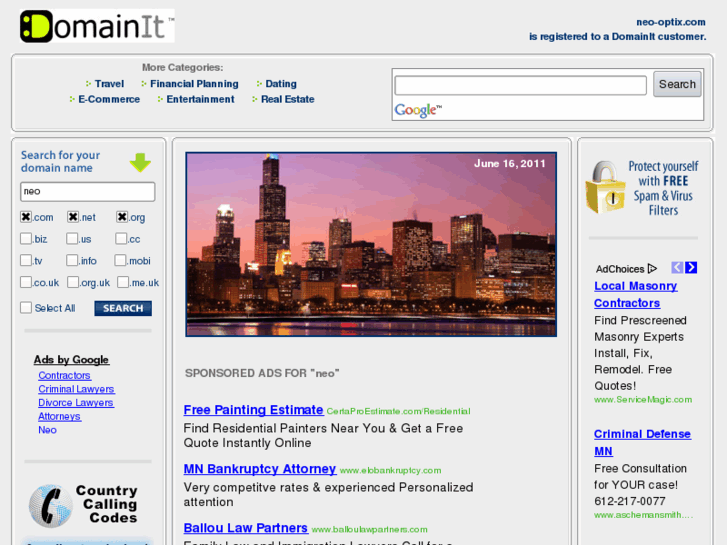The height and width of the screenshot is (545, 727).
Task: Go to previous ad with left arrow
Action: coord(677,268)
